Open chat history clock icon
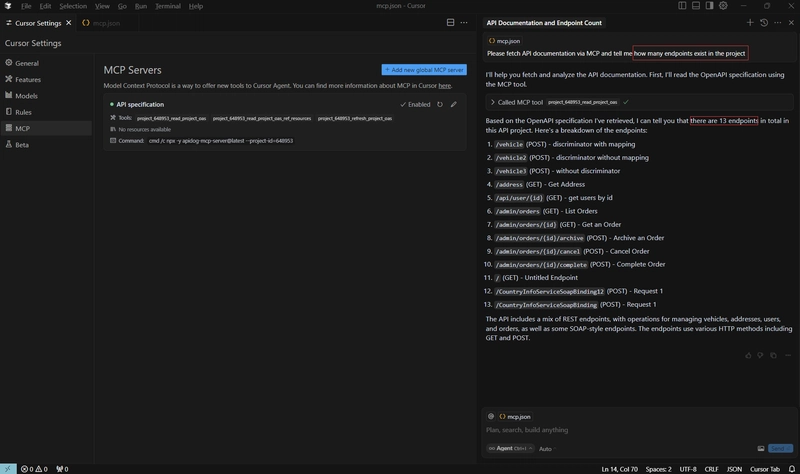 [764, 22]
